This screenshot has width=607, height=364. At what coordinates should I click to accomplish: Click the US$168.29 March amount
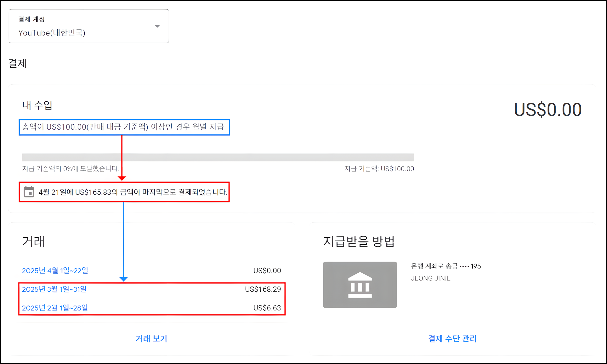click(x=263, y=289)
